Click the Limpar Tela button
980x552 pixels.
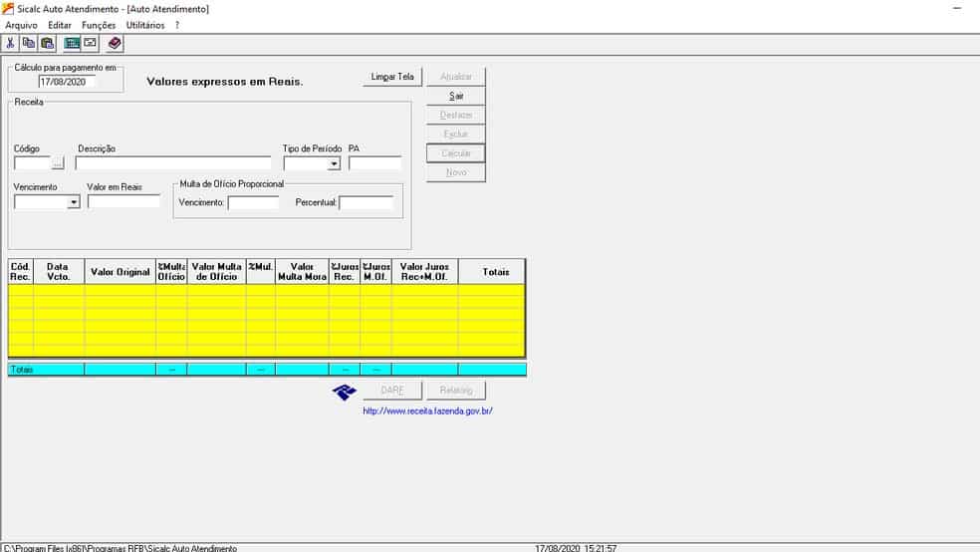point(392,77)
